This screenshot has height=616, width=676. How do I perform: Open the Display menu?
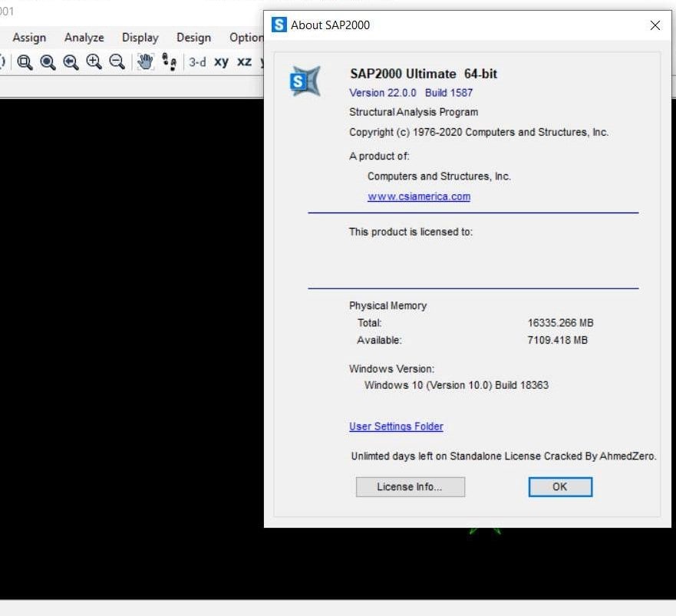pyautogui.click(x=140, y=38)
